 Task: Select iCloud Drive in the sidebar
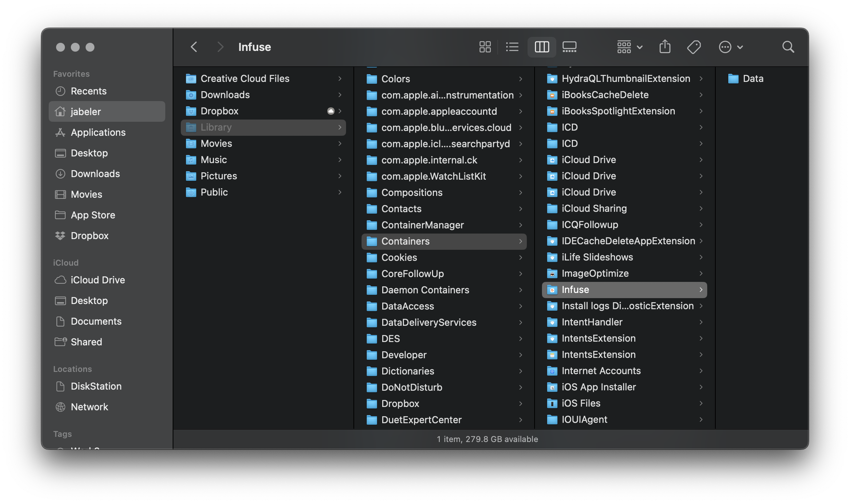[97, 280]
